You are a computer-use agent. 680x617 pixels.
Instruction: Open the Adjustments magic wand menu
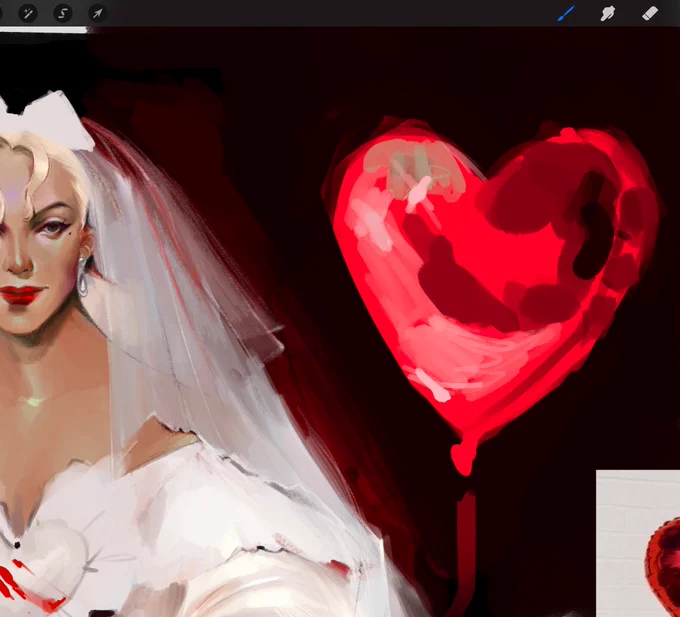click(28, 13)
